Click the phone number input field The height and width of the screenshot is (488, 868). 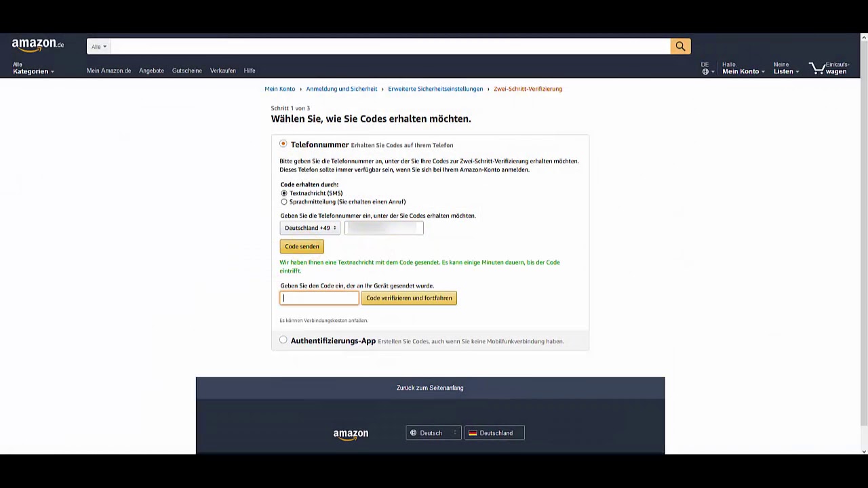pos(384,228)
